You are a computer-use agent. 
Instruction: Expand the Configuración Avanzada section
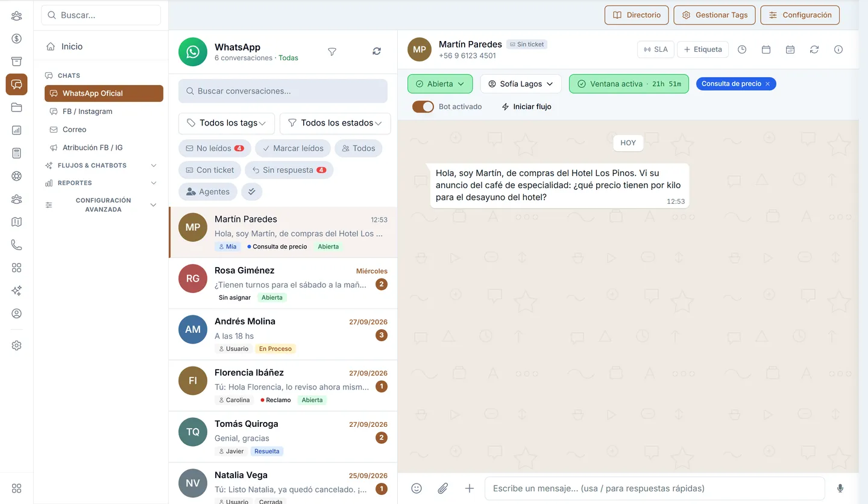[101, 205]
